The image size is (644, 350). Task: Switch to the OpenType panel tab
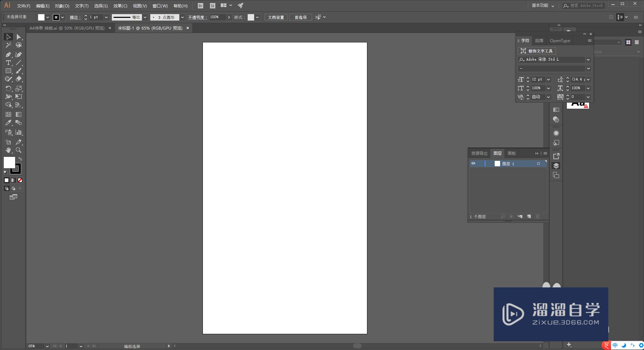point(560,41)
